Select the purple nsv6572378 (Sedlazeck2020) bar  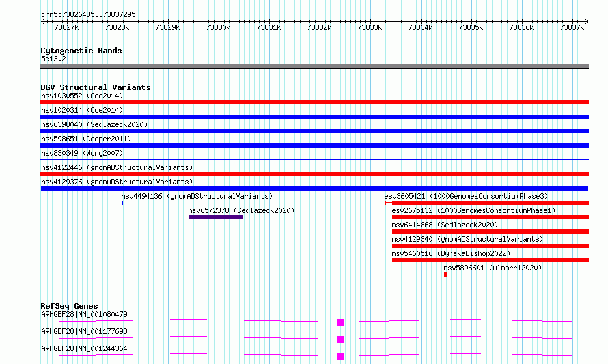point(216,217)
